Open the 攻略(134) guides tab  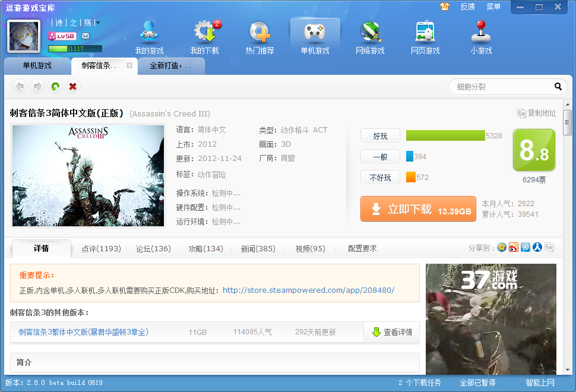205,249
